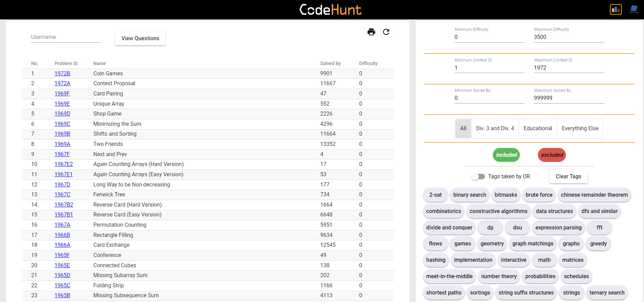The image size is (644, 302).
Task: Select the binary search tag
Action: (x=470, y=195)
